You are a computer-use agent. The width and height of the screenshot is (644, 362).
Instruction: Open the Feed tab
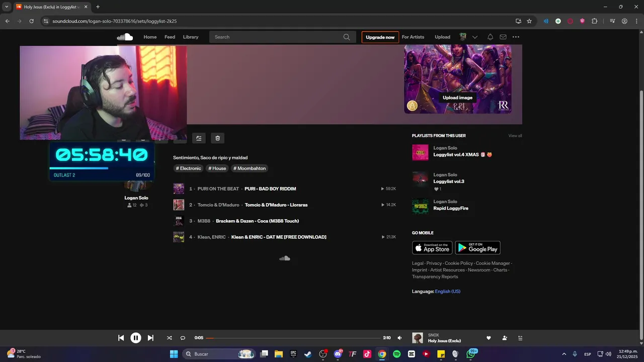[170, 37]
